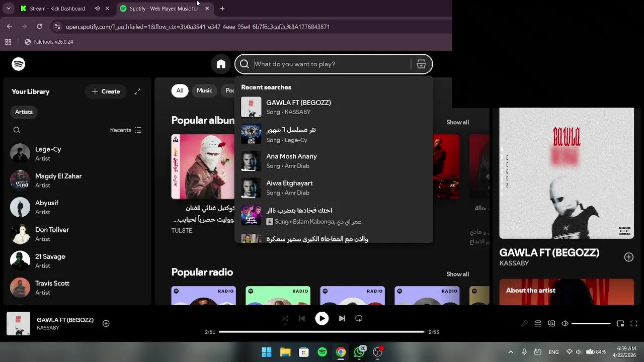Open Abyusif artist in library

point(78,207)
